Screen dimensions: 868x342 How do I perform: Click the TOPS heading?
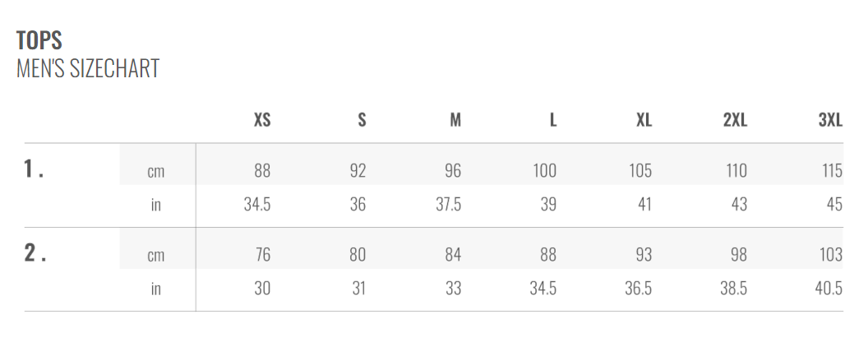[39, 40]
